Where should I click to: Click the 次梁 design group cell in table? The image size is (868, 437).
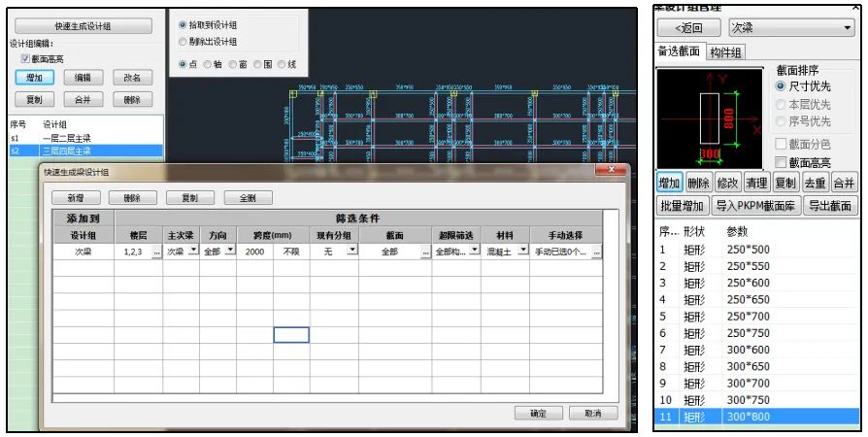click(x=83, y=252)
